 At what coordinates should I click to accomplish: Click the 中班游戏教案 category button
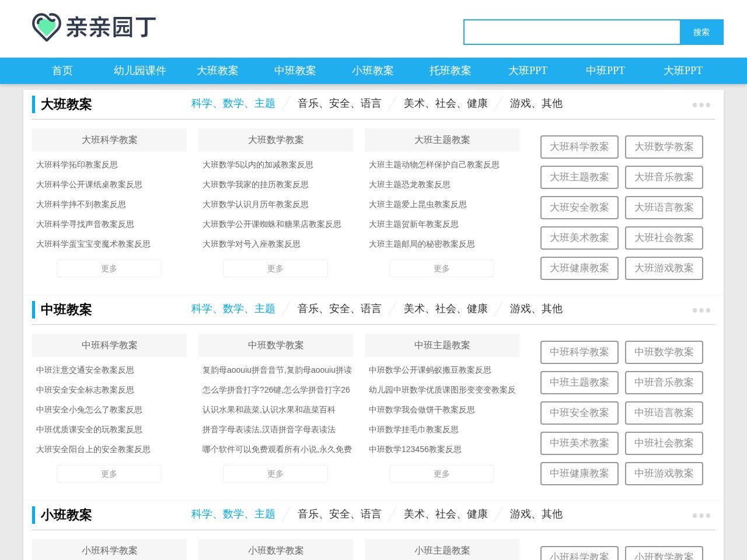[x=664, y=474]
